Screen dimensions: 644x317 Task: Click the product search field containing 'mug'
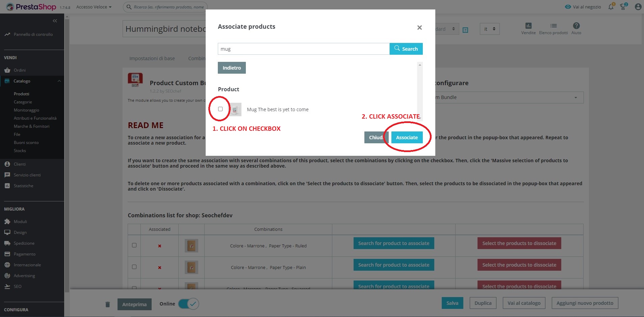303,49
